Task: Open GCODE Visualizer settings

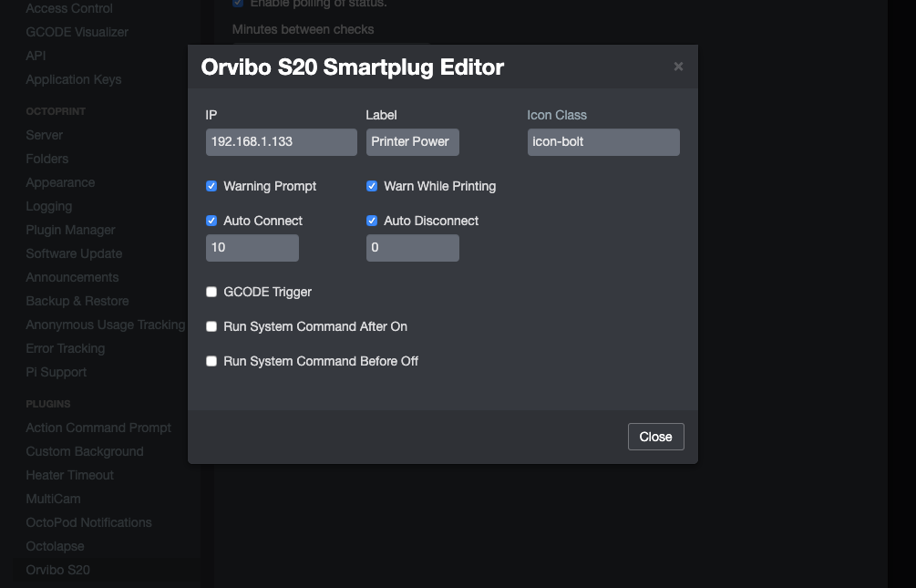Action: click(x=77, y=32)
